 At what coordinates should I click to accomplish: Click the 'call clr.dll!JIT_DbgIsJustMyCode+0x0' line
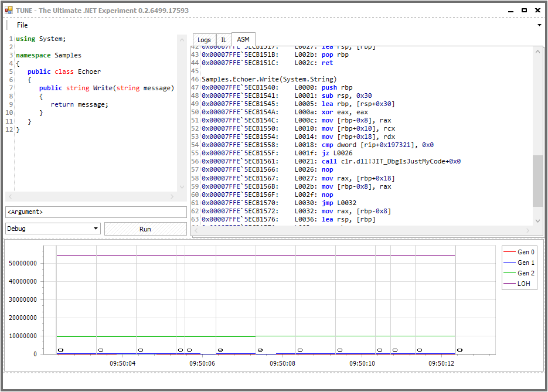pyautogui.click(x=391, y=161)
